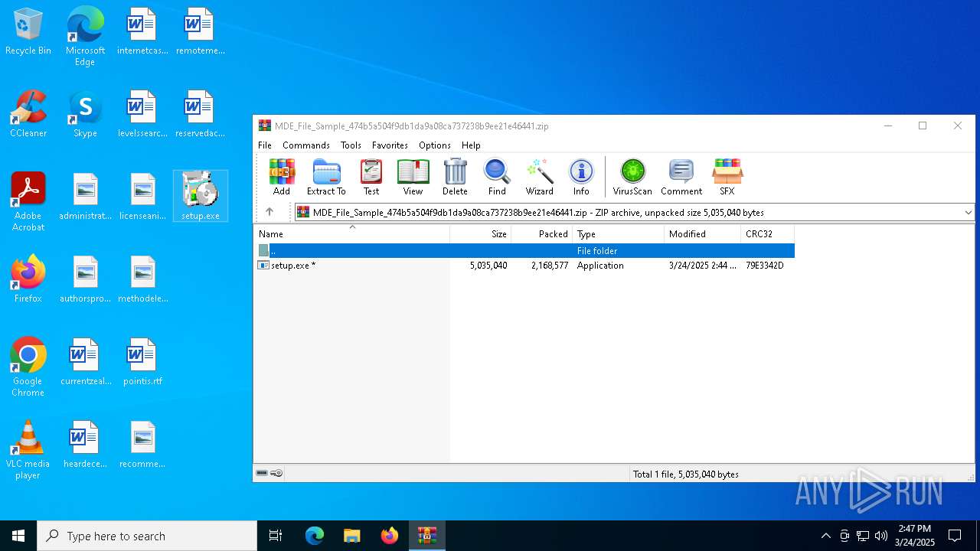Click the Test archive toolbar icon
Screen dimensions: 980x551
point(371,177)
